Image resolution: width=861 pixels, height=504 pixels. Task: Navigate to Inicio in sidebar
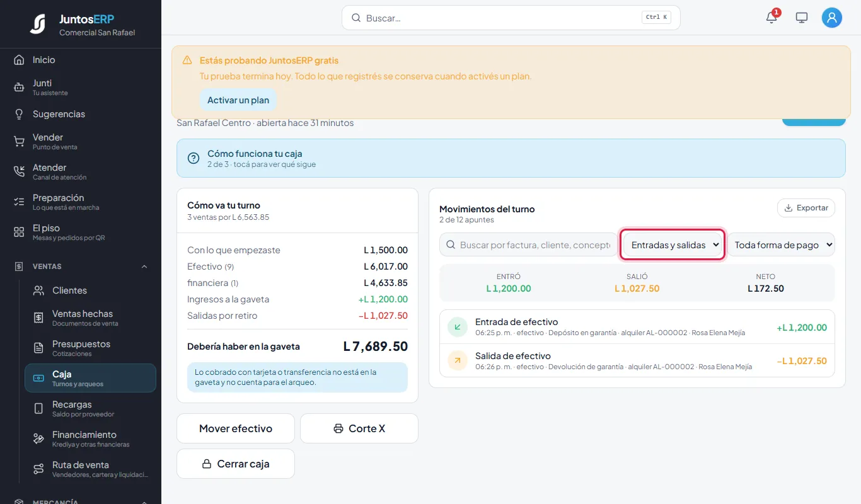pos(81,60)
